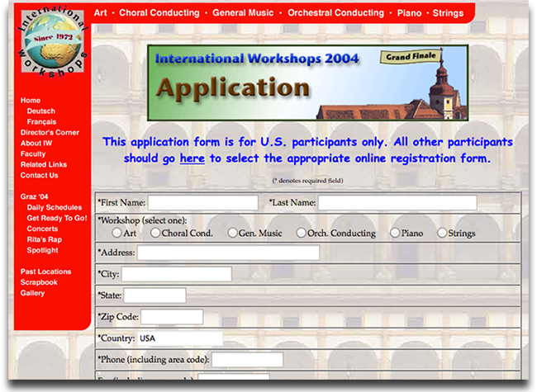
Task: Click into the State field
Action: point(154,295)
